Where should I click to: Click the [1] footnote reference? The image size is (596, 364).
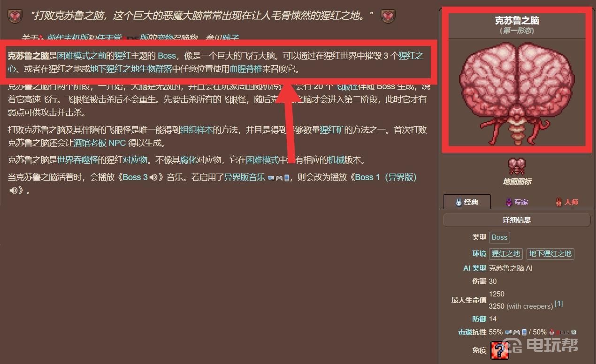(x=558, y=304)
